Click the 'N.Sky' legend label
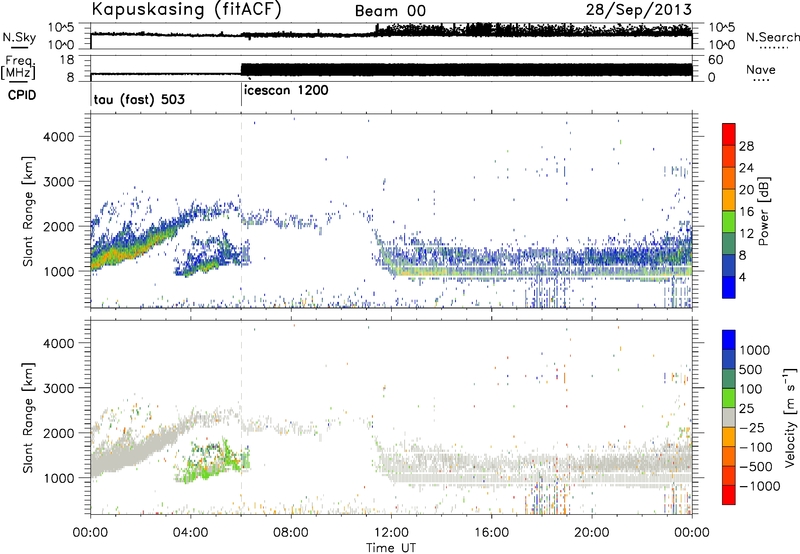Image resolution: width=800 pixels, height=554 pixels. tap(19, 37)
